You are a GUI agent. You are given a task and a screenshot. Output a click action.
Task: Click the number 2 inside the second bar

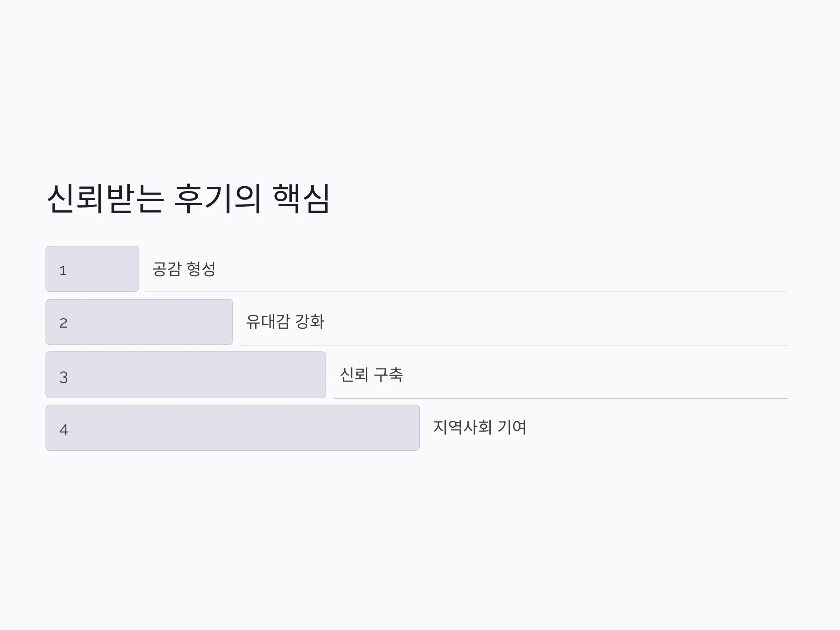pyautogui.click(x=63, y=323)
